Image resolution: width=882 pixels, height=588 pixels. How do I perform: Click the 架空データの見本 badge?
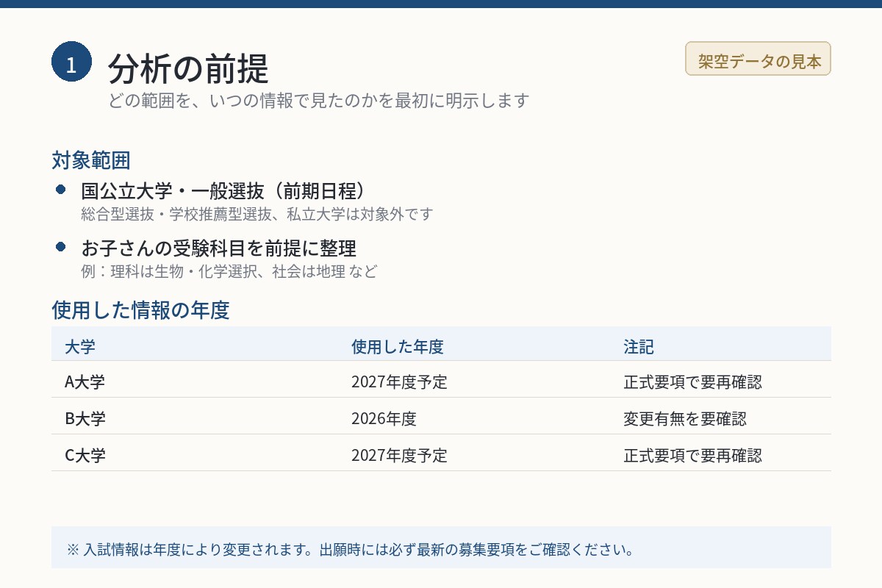point(758,59)
